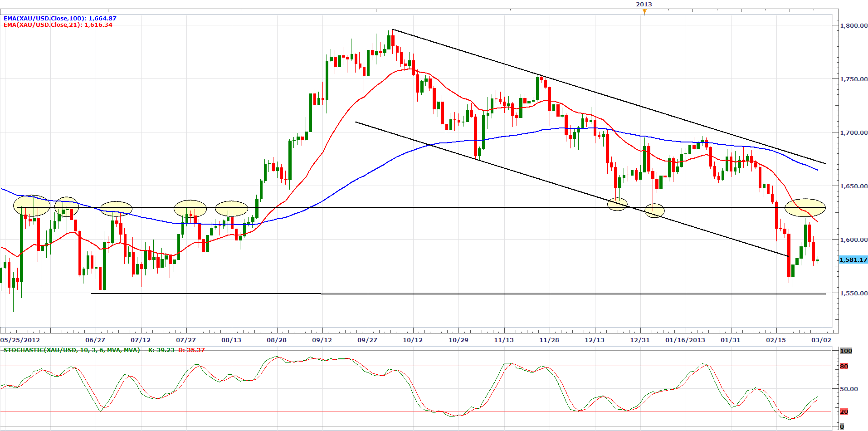The width and height of the screenshot is (868, 431).
Task: Click the current price tag 1,581.17
Action: (x=853, y=260)
